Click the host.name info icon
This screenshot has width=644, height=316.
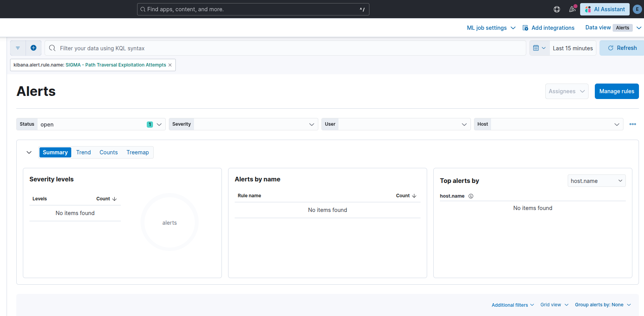pos(471,196)
